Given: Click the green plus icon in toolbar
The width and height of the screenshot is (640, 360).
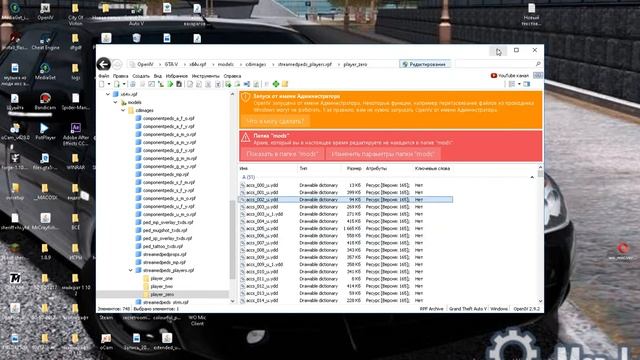Looking at the screenshot, I should pos(276,84).
